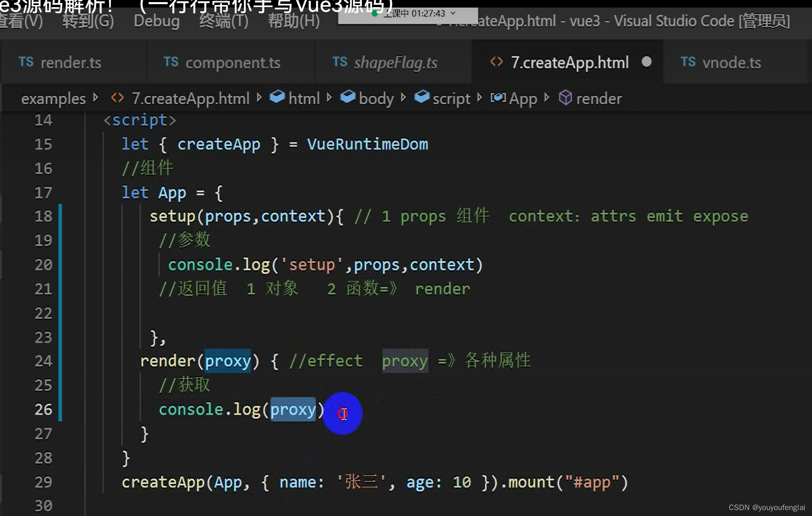Click the App breadcrumb symbol
This screenshot has height=516, width=812.
(523, 99)
